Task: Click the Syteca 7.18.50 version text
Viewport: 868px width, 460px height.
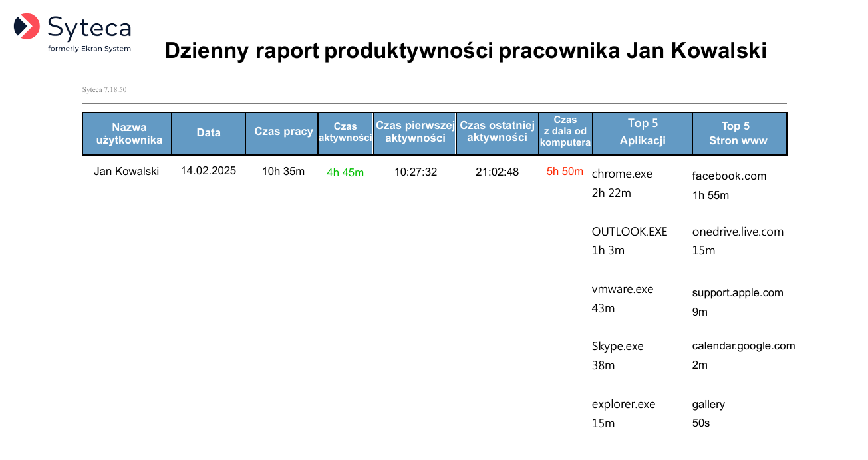Action: (104, 89)
